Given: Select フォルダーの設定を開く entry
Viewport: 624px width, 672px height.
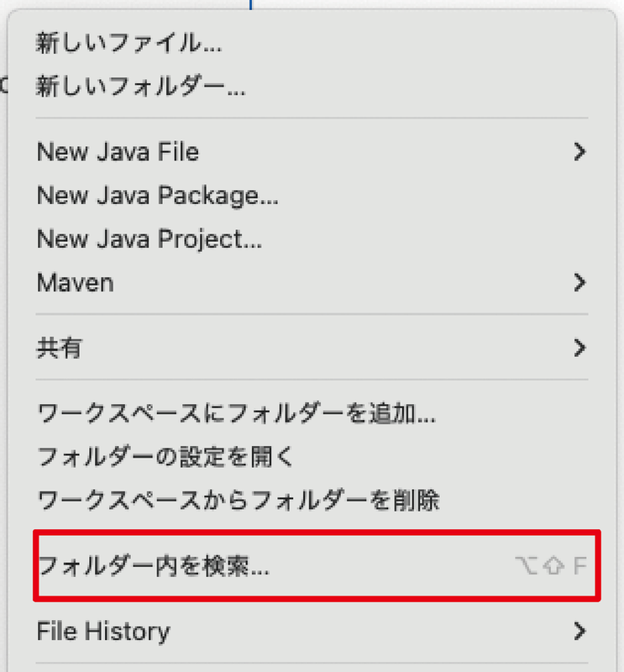Looking at the screenshot, I should pyautogui.click(x=165, y=456).
